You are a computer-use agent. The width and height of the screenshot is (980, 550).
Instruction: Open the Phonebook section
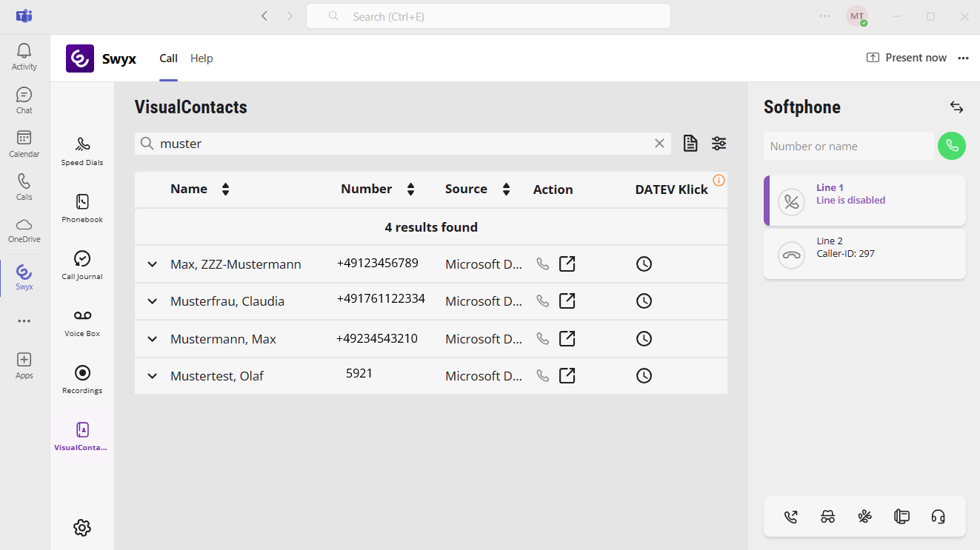tap(82, 207)
